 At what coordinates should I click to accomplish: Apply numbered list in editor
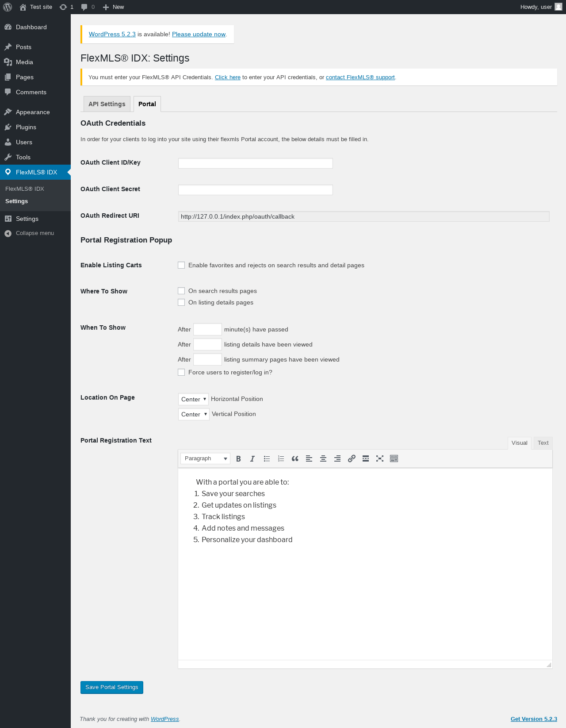click(x=281, y=458)
